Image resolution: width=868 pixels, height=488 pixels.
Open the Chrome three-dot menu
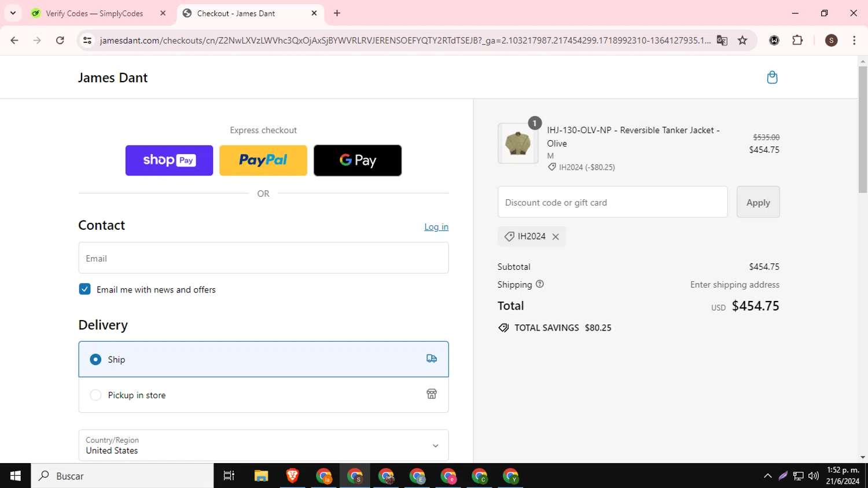click(854, 41)
